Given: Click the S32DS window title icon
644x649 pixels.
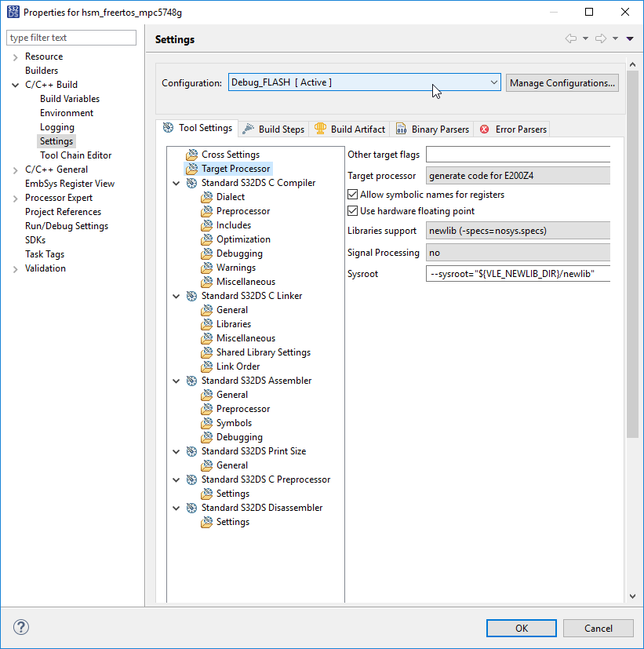Looking at the screenshot, I should (x=13, y=12).
